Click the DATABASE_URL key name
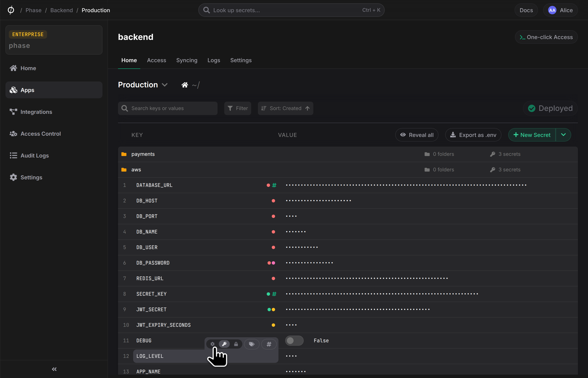The height and width of the screenshot is (378, 588). point(154,185)
